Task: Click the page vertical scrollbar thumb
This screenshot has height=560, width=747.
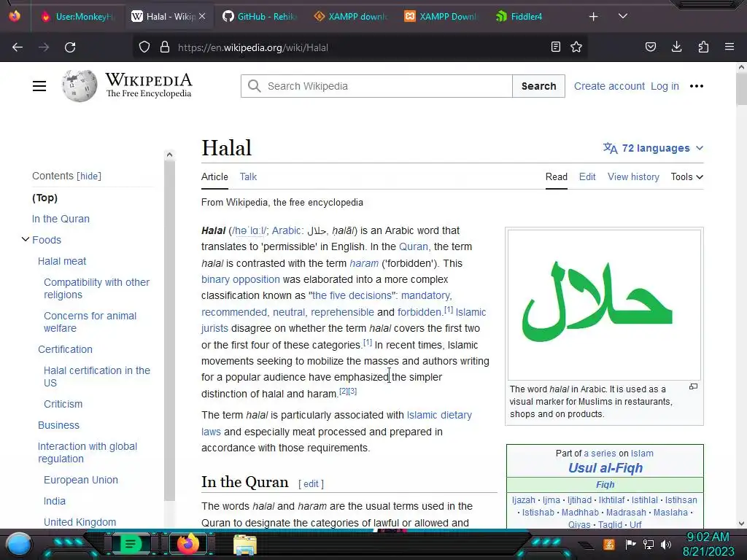Action: [741, 90]
